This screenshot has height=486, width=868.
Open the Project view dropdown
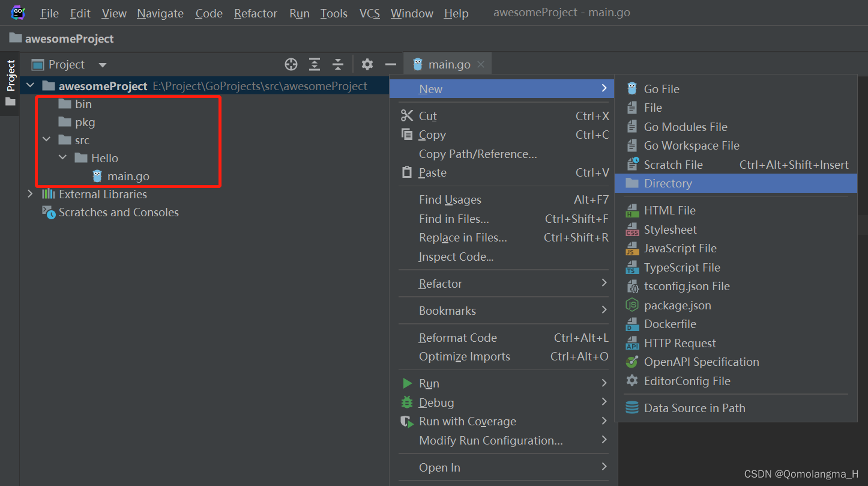pyautogui.click(x=103, y=65)
